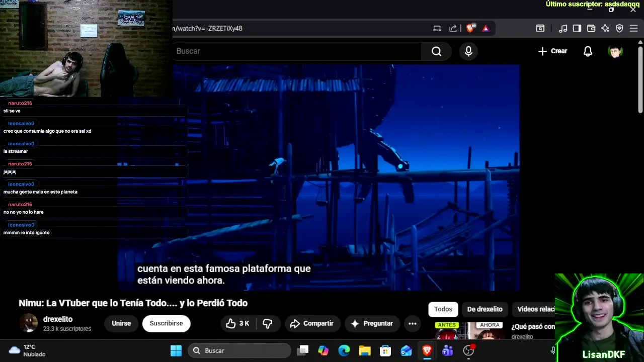Click the Unirse button
The height and width of the screenshot is (362, 644).
(121, 324)
